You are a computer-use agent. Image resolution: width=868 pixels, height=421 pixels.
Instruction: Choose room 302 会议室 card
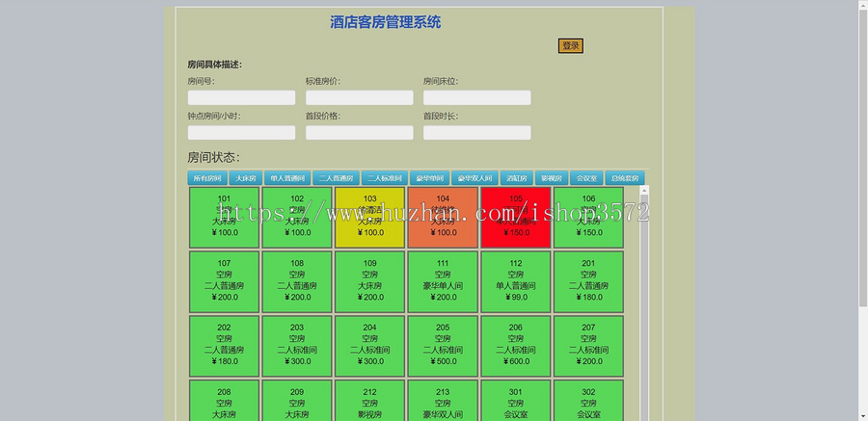pos(588,401)
